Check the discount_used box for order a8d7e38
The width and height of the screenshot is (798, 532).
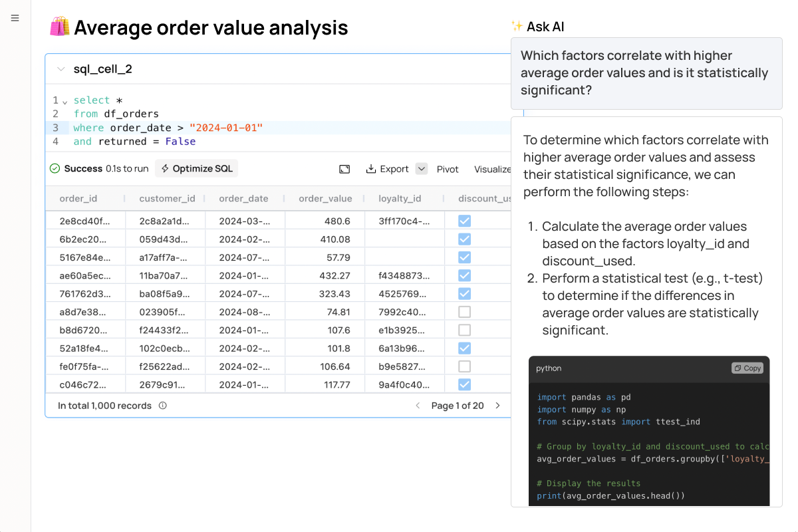click(x=464, y=311)
